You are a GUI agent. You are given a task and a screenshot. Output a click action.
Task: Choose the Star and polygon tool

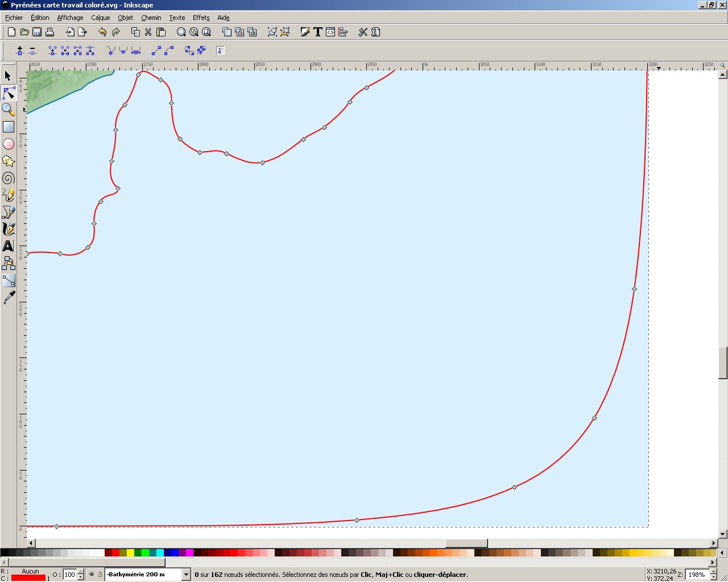tap(8, 161)
